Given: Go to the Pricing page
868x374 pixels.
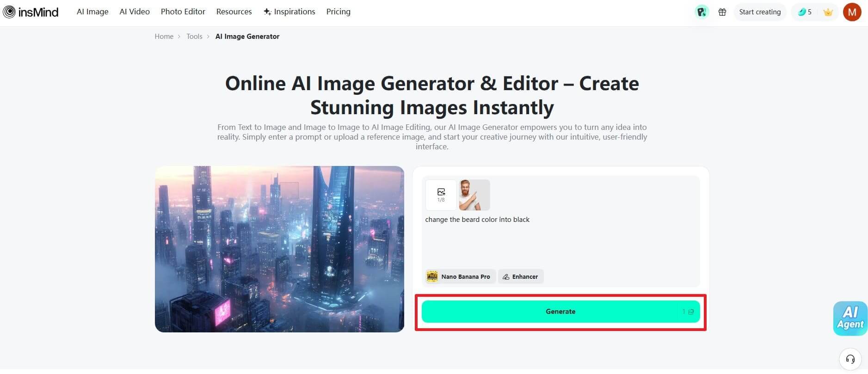Looking at the screenshot, I should click(338, 12).
